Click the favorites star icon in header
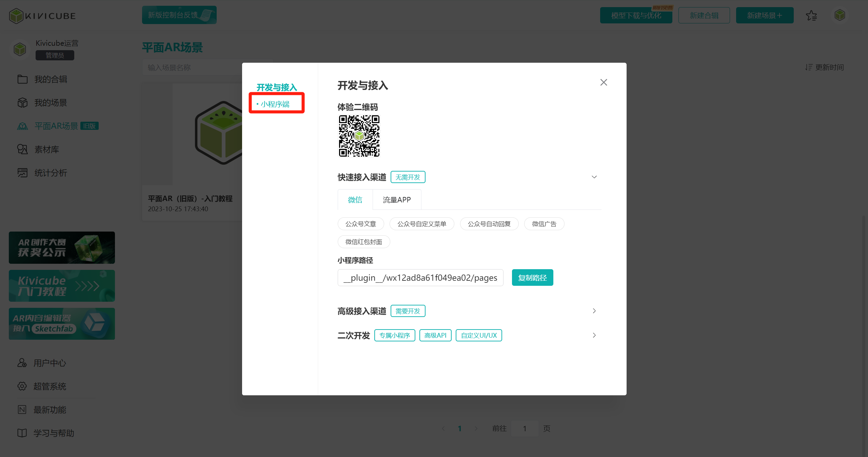 coord(811,16)
